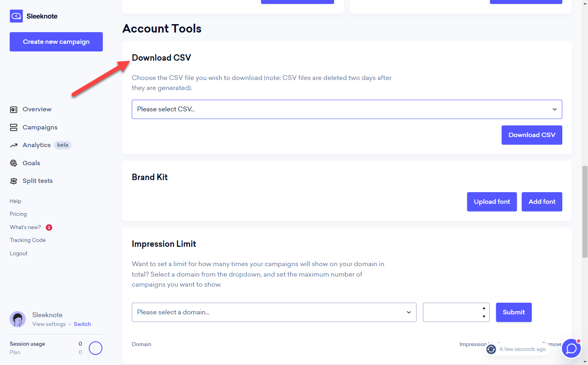Open Analytics trend arrow icon

click(14, 145)
